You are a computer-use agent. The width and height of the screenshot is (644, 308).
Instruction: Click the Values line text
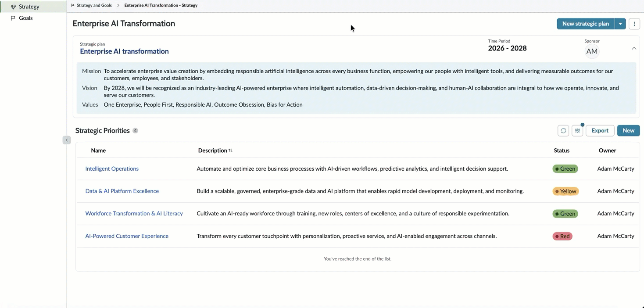(x=203, y=105)
